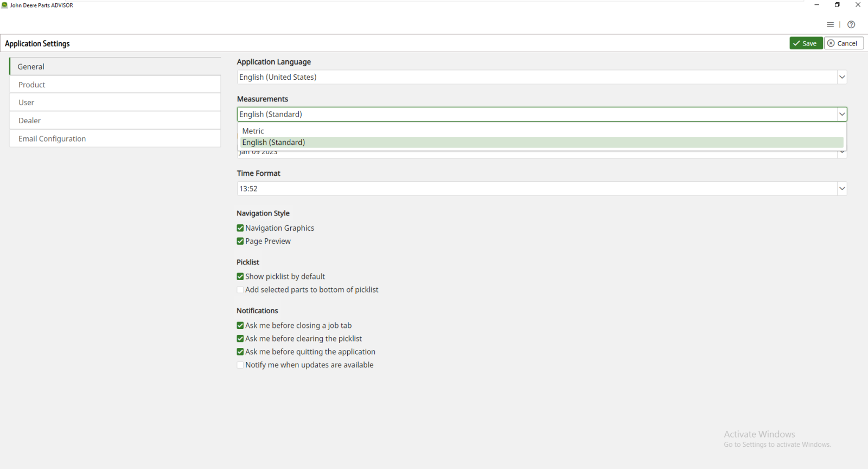
Task: Open the Product settings tab
Action: [x=115, y=85]
